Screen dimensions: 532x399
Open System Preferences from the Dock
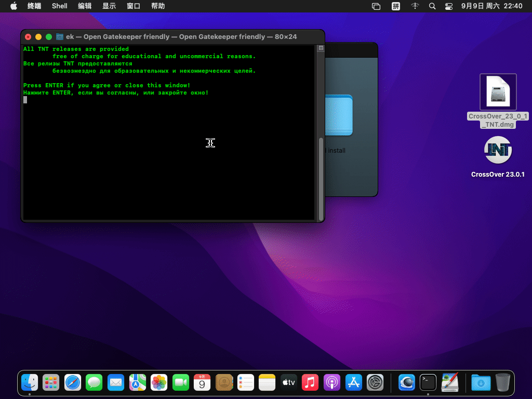point(375,383)
